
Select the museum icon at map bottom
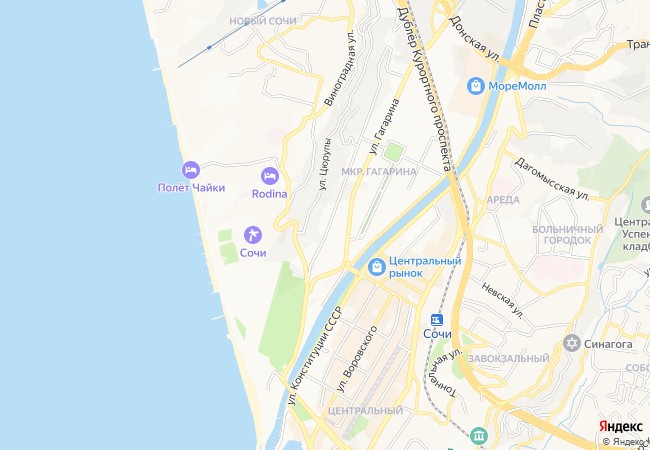tap(480, 436)
